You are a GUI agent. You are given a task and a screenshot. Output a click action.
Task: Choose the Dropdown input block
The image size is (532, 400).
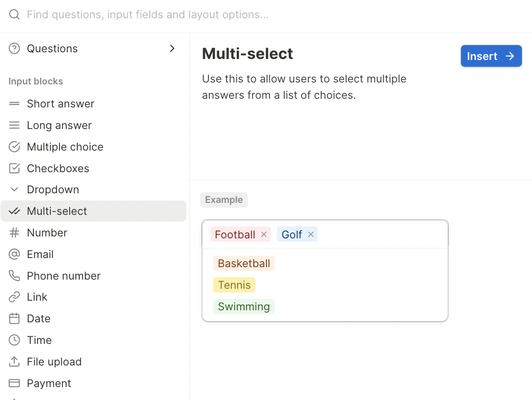[53, 189]
